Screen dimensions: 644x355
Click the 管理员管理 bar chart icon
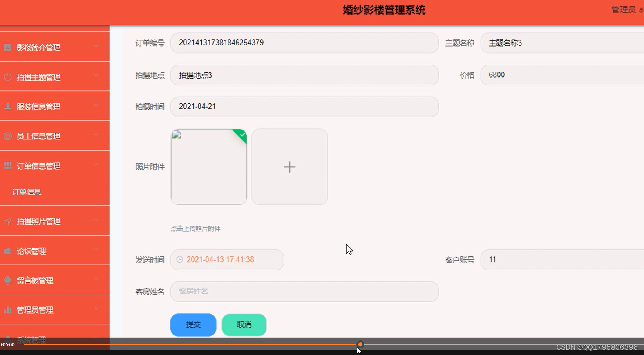(8, 310)
